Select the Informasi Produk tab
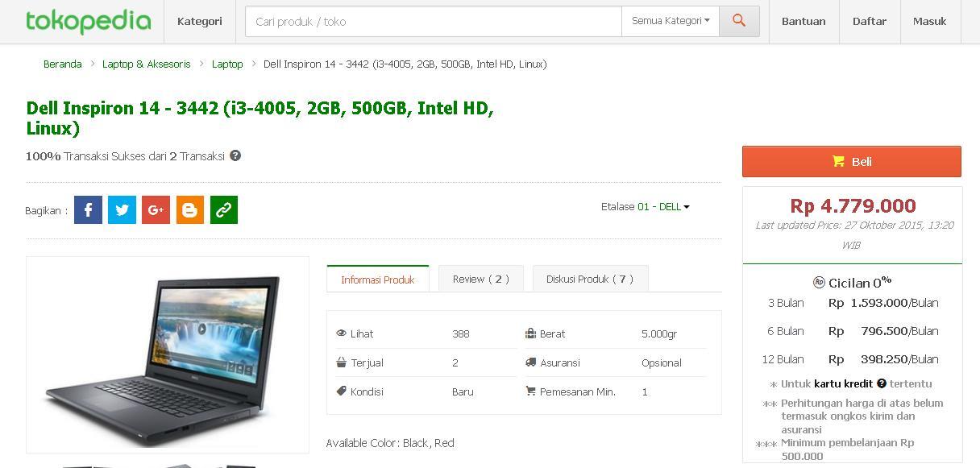This screenshot has height=468, width=980. pos(378,280)
